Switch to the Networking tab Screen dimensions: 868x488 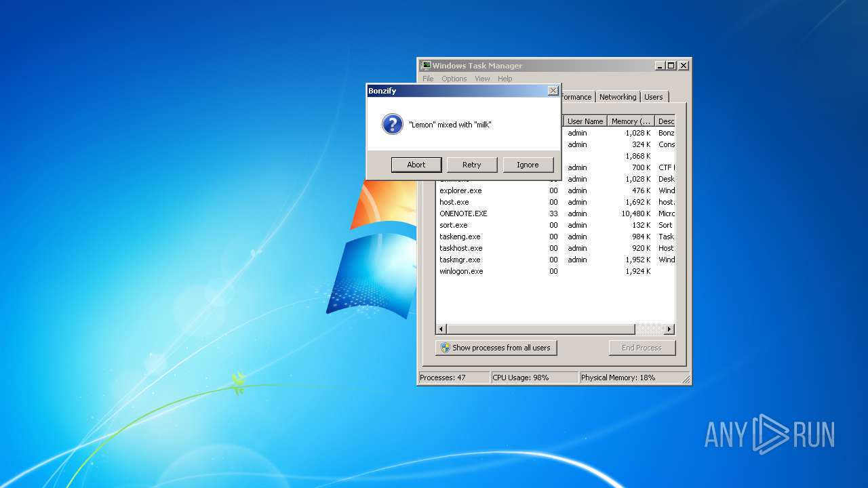[618, 97]
